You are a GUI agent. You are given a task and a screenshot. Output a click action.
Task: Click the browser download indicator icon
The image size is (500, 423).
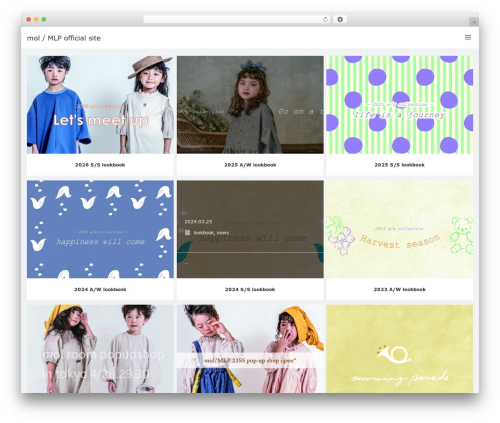click(340, 20)
